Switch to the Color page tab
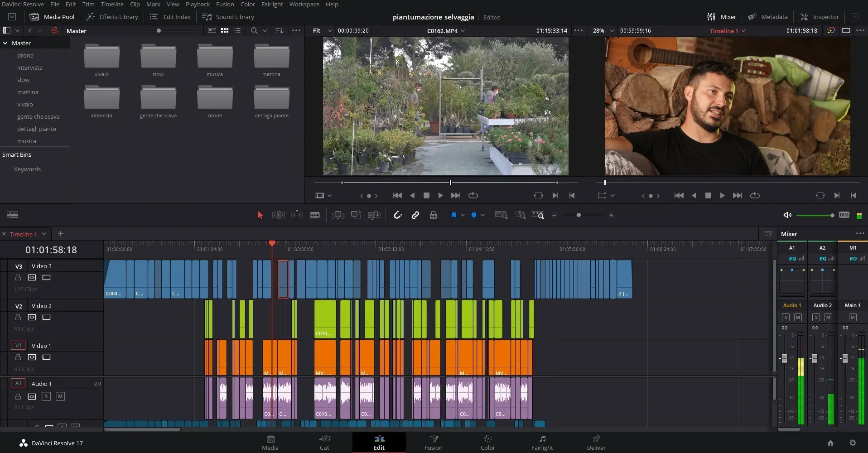 click(x=487, y=443)
